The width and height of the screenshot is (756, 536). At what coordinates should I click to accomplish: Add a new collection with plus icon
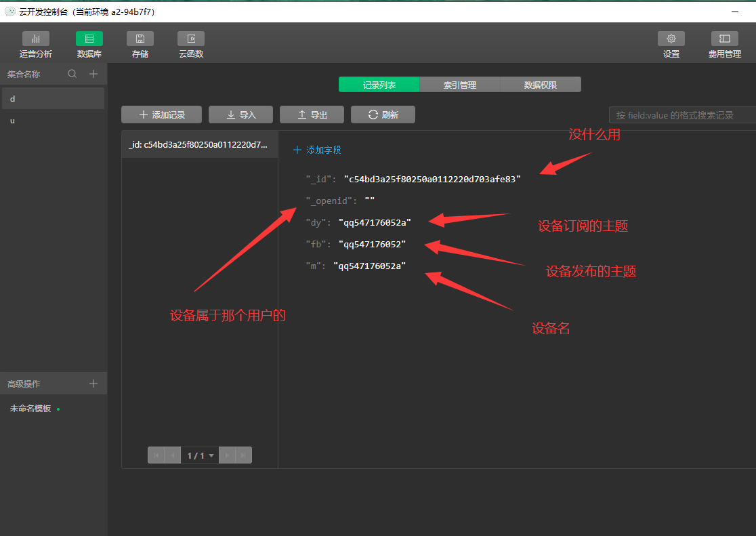(93, 74)
